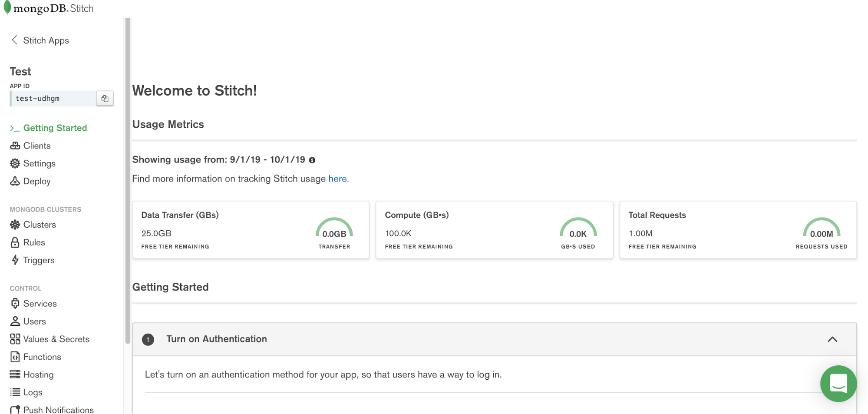Click the Functions file icon
Viewport: 868px width, 414px height.
click(15, 357)
